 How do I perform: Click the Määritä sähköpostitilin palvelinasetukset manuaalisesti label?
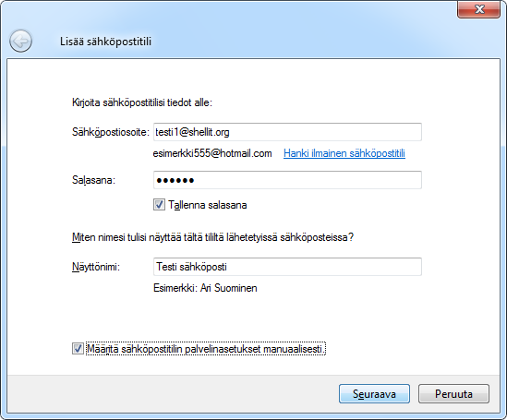(x=206, y=349)
